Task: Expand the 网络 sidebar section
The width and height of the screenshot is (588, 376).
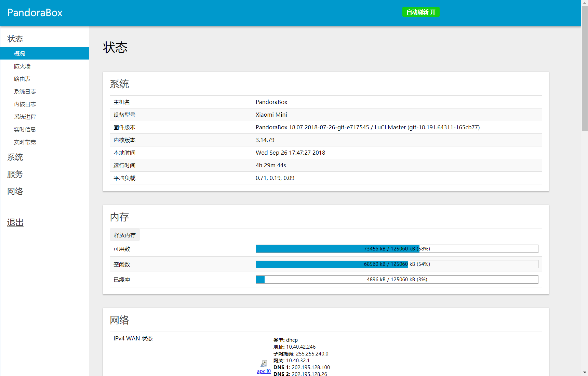Action: 15,192
